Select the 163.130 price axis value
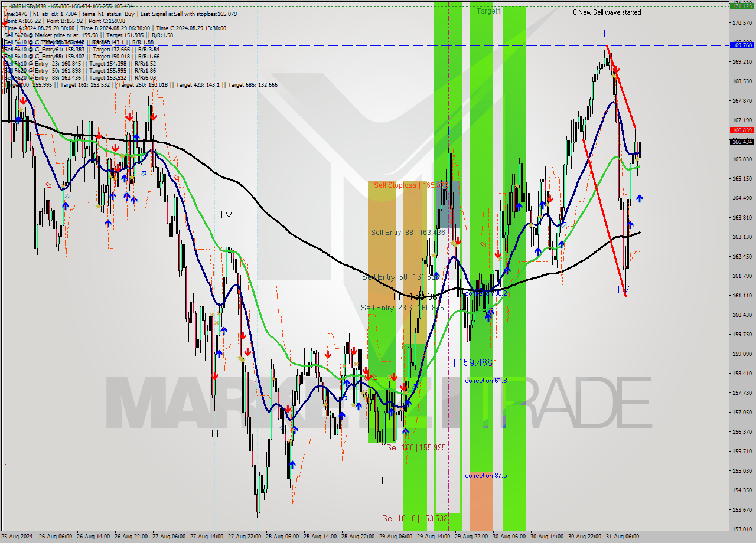Viewport: 756px width, 543px height. click(x=742, y=237)
